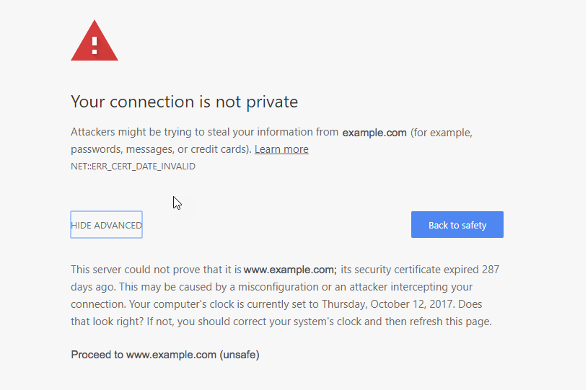Click the number 287 in certificate text
588x390 pixels.
(x=490, y=270)
